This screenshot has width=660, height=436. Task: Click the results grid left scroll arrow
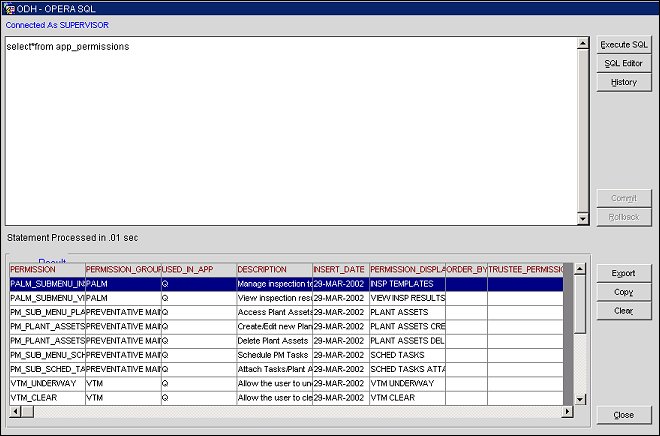(13, 412)
